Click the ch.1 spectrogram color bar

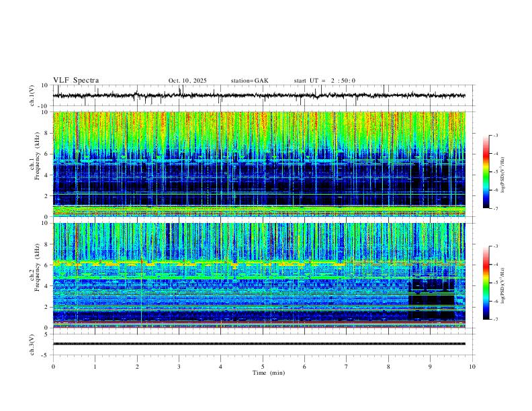tap(486, 172)
